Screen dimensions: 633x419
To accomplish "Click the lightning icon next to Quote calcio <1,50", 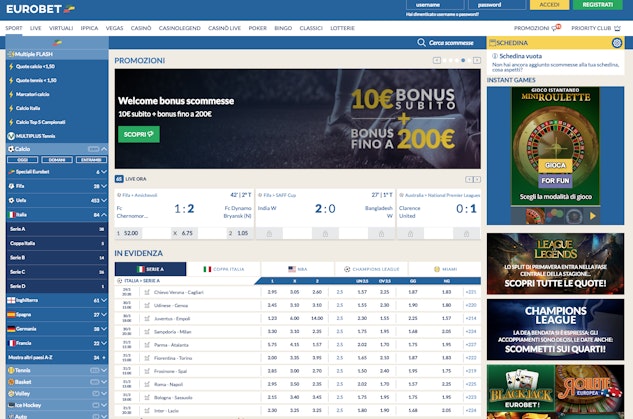I will tap(11, 66).
